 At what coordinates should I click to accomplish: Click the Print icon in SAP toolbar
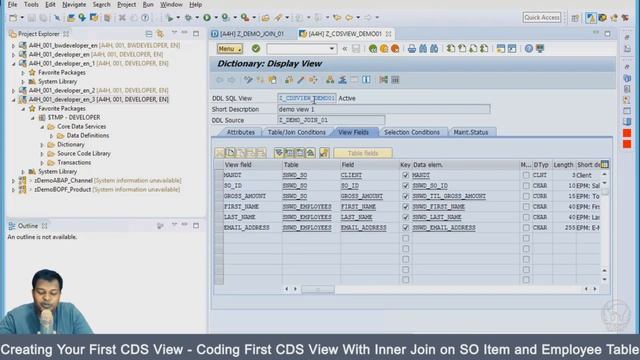[x=412, y=49]
